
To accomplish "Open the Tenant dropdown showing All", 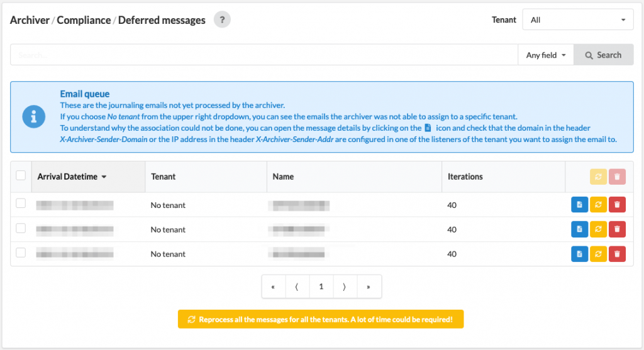I will 577,19.
